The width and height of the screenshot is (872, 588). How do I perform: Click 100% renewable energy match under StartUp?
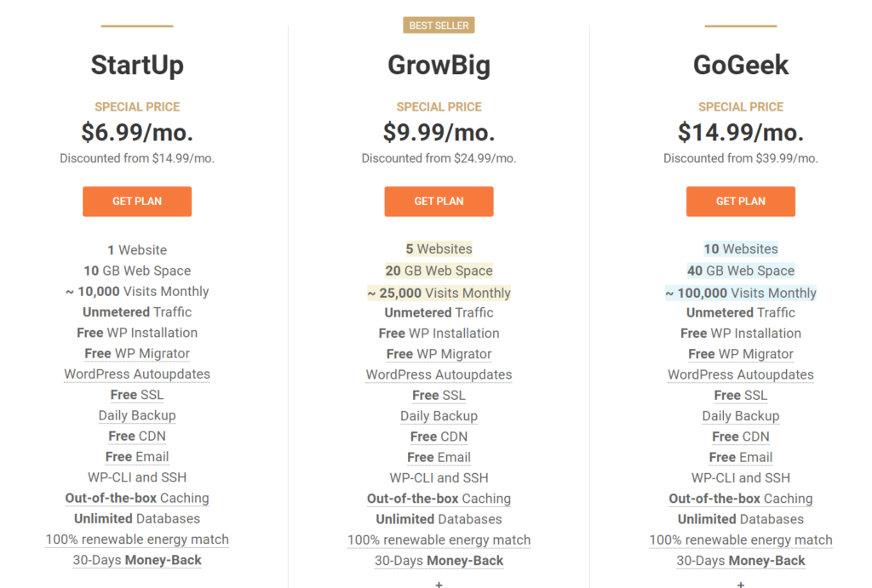[x=137, y=539]
